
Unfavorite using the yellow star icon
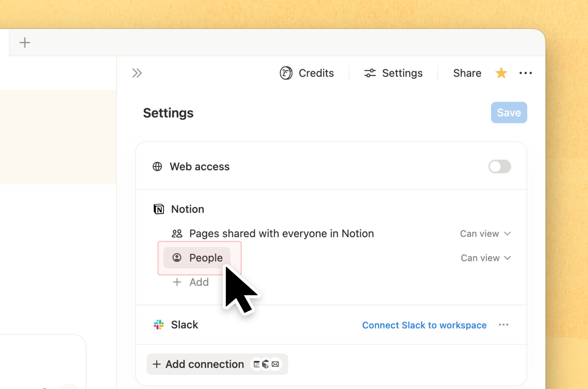point(501,73)
